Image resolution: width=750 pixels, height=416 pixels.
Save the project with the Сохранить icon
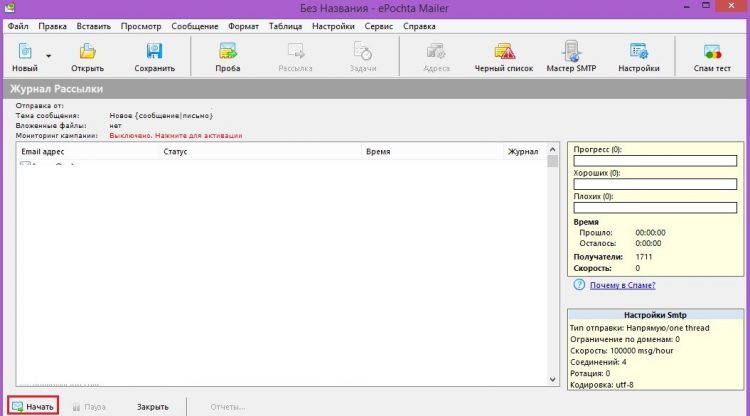154,51
